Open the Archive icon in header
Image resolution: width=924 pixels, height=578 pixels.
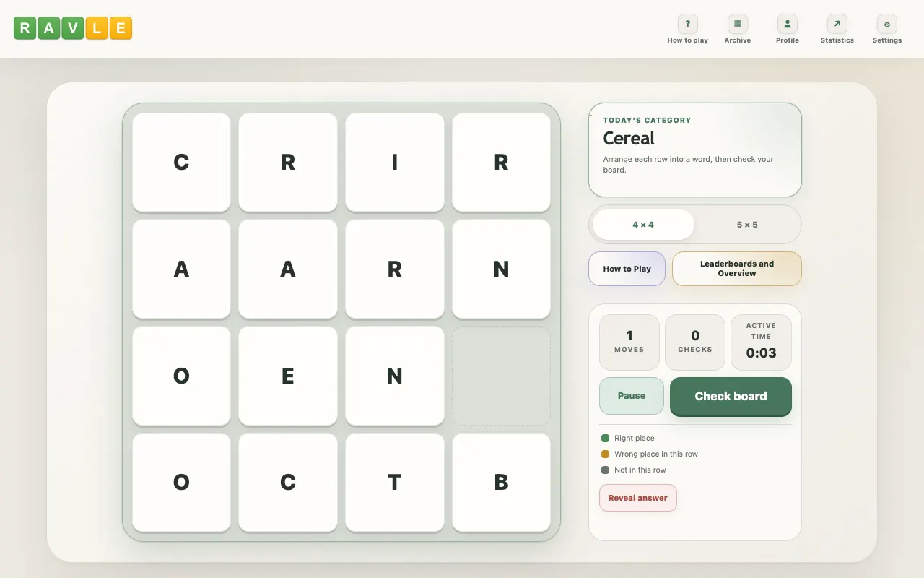(x=737, y=30)
